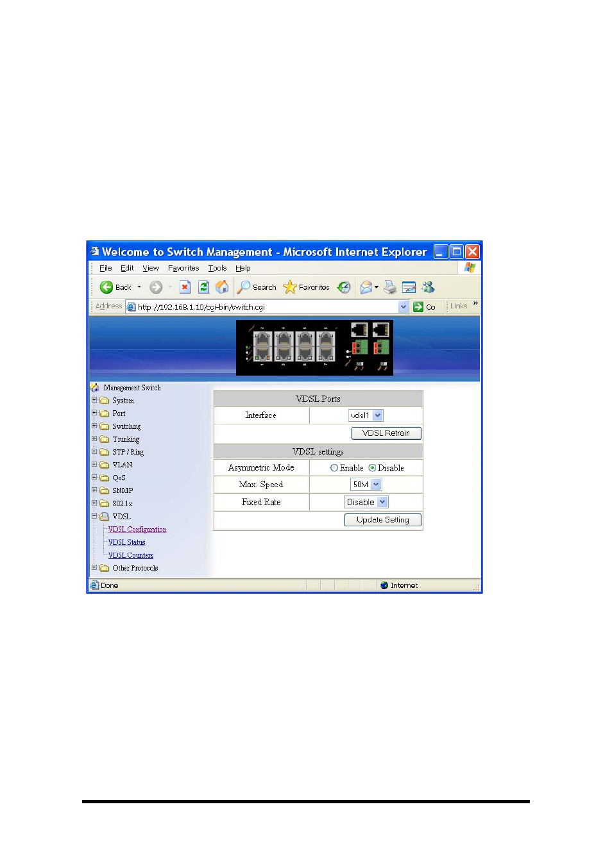This screenshot has width=612, height=868.
Task: Click the open VDSL folder icon
Action: click(104, 516)
